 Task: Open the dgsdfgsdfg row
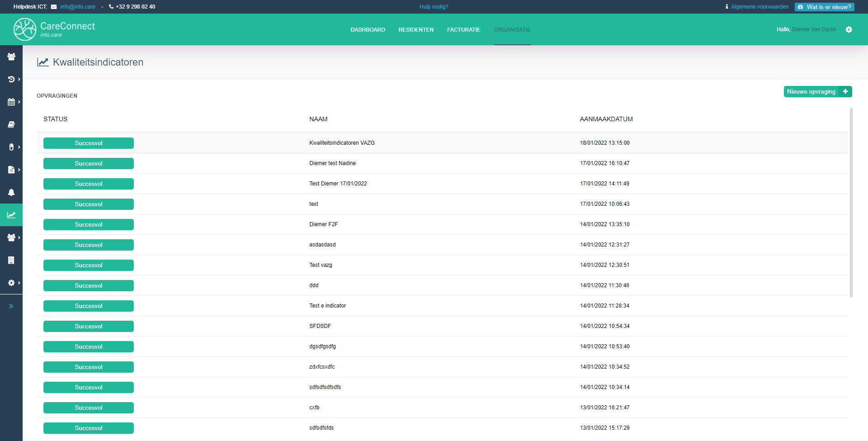[x=442, y=346]
